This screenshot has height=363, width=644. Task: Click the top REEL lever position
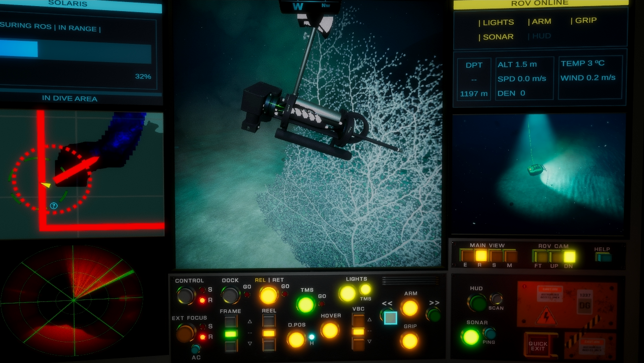[x=269, y=321]
